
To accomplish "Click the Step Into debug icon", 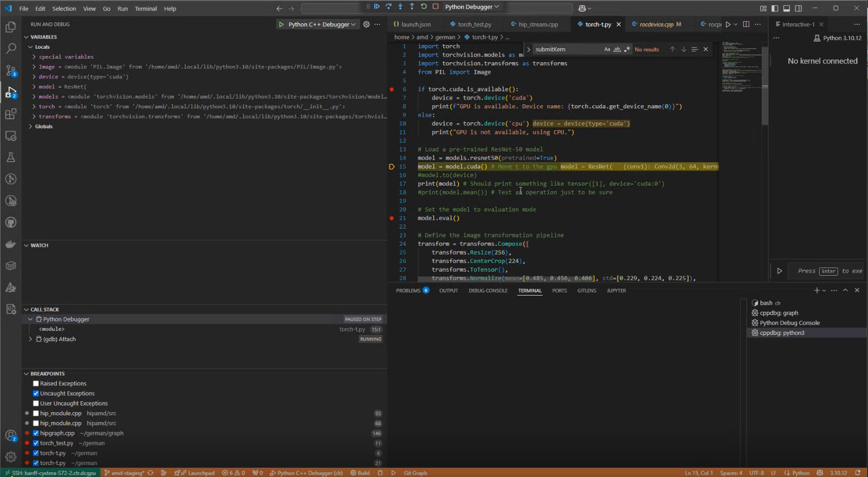I will (x=400, y=7).
